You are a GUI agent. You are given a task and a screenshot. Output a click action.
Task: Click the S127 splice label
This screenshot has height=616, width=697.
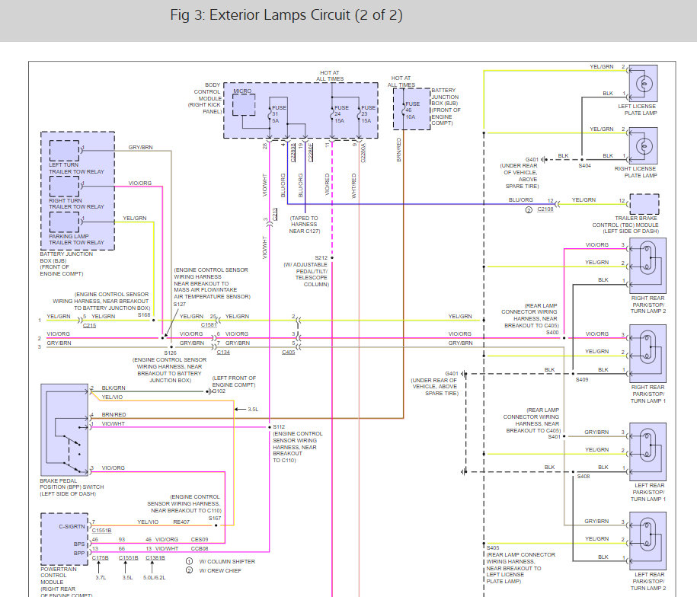pos(180,305)
